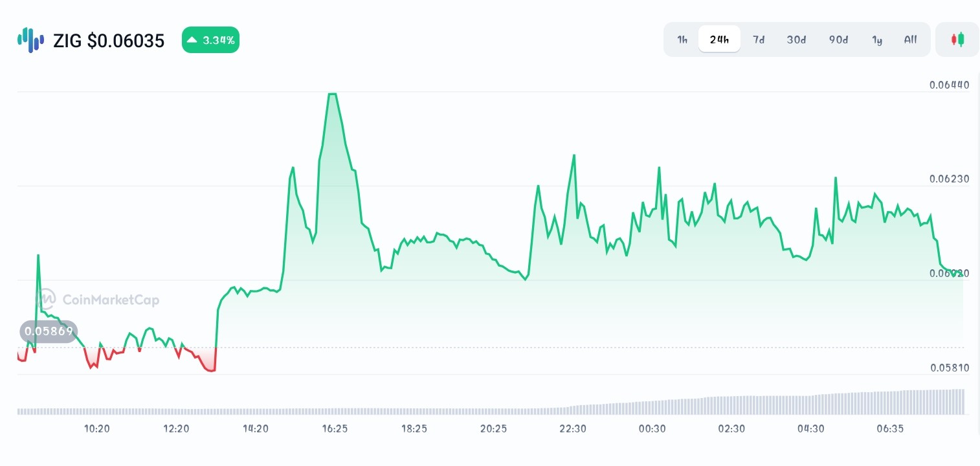Screen dimensions: 980x466
Task: Switch to the 90d time range
Action: point(838,39)
